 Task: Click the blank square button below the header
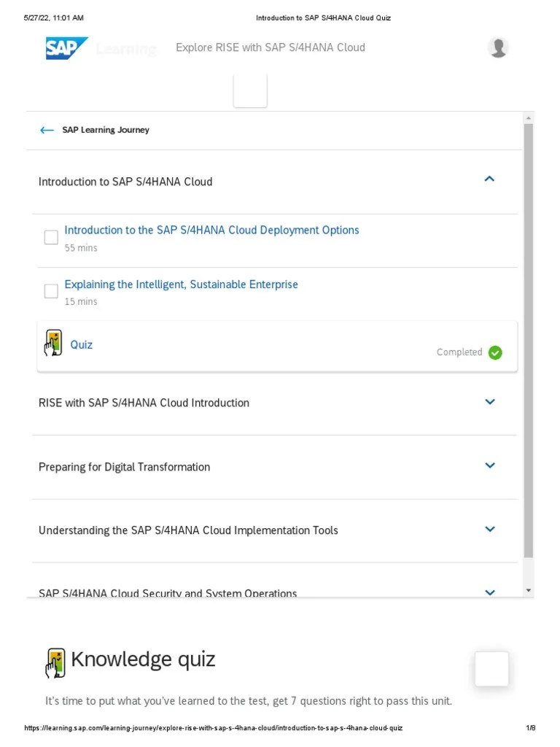tap(250, 90)
